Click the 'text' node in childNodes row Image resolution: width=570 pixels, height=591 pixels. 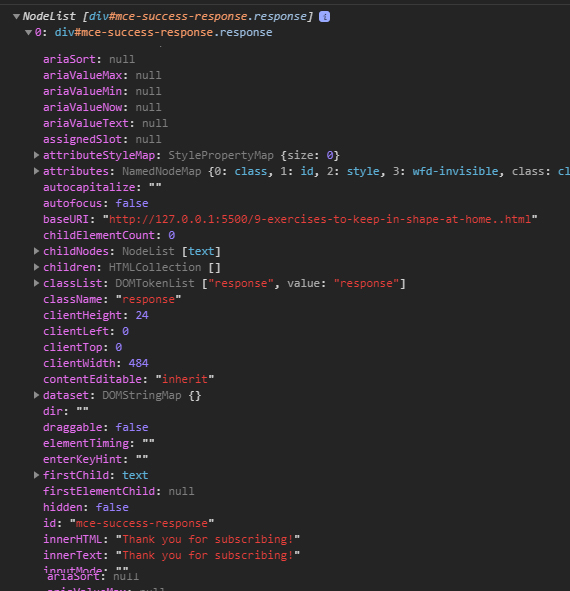click(x=201, y=251)
